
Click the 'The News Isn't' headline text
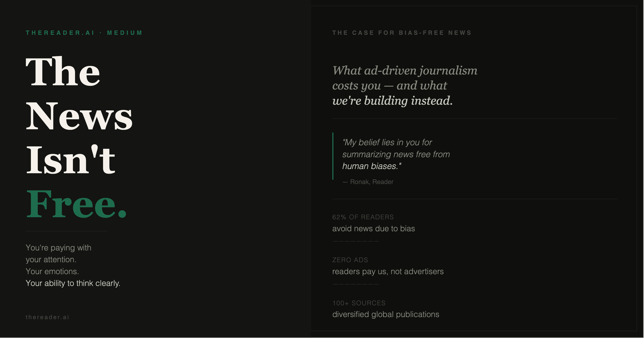pos(79,115)
